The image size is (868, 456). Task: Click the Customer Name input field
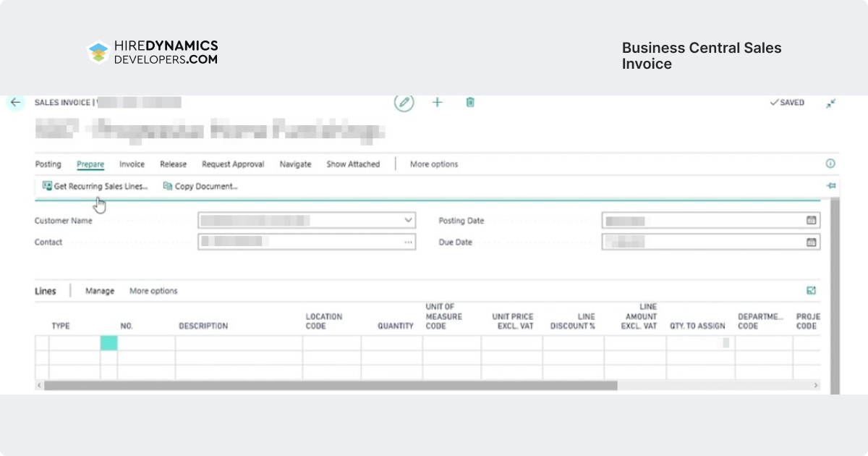[307, 220]
